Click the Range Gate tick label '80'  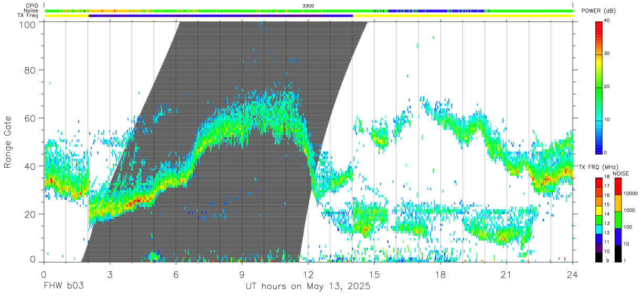[x=31, y=70]
